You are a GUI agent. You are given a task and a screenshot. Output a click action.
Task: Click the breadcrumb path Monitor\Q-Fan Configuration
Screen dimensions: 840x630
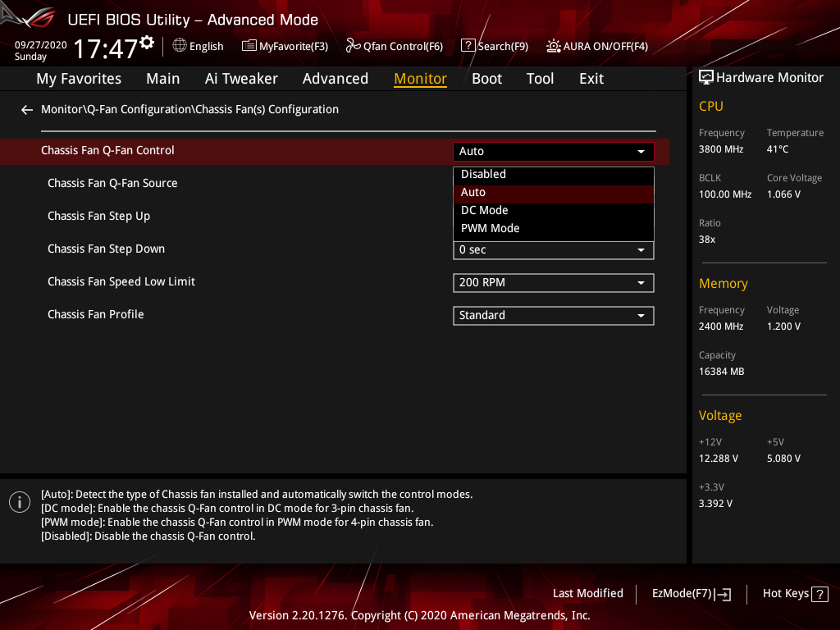click(x=189, y=109)
